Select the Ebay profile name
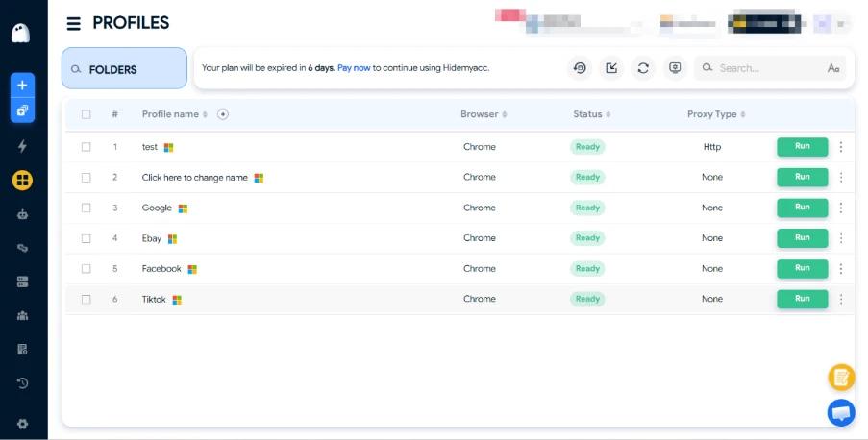 (152, 238)
